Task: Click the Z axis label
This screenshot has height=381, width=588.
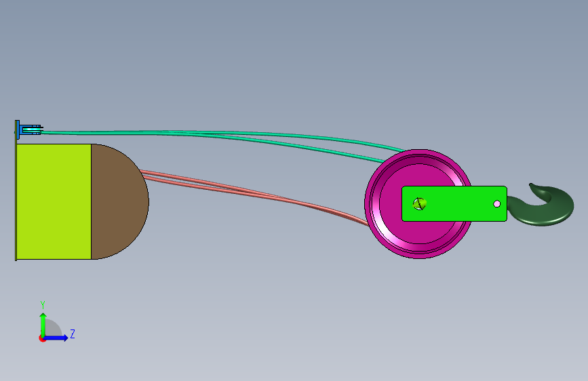Action: tap(73, 334)
